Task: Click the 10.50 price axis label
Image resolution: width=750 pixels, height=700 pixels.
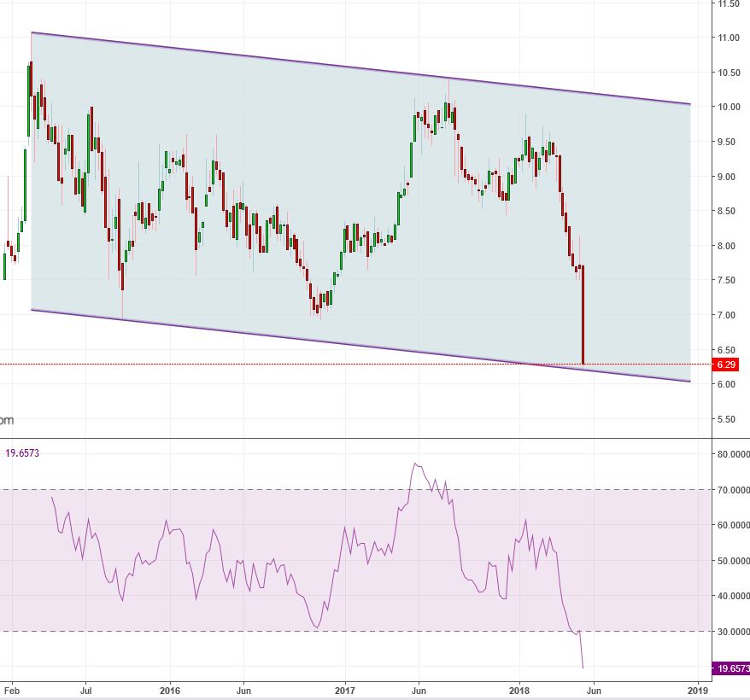Action: coord(729,73)
